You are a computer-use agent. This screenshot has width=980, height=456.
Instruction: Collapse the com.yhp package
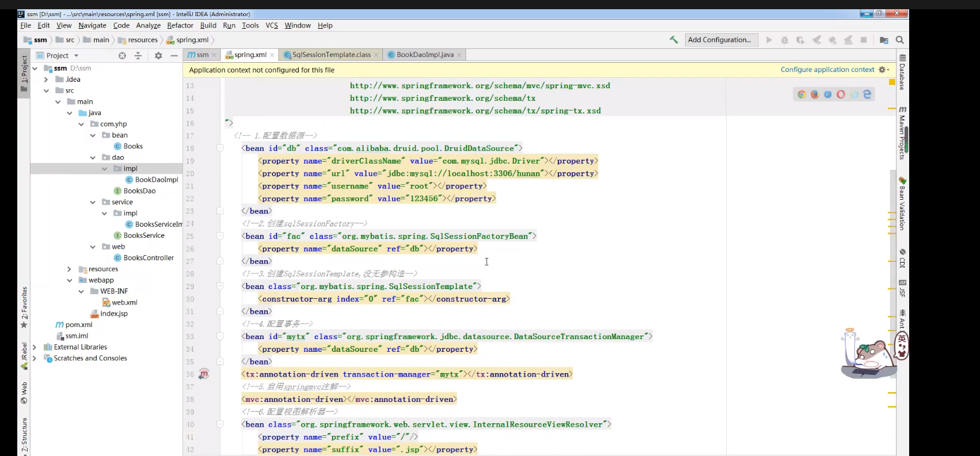(x=81, y=124)
